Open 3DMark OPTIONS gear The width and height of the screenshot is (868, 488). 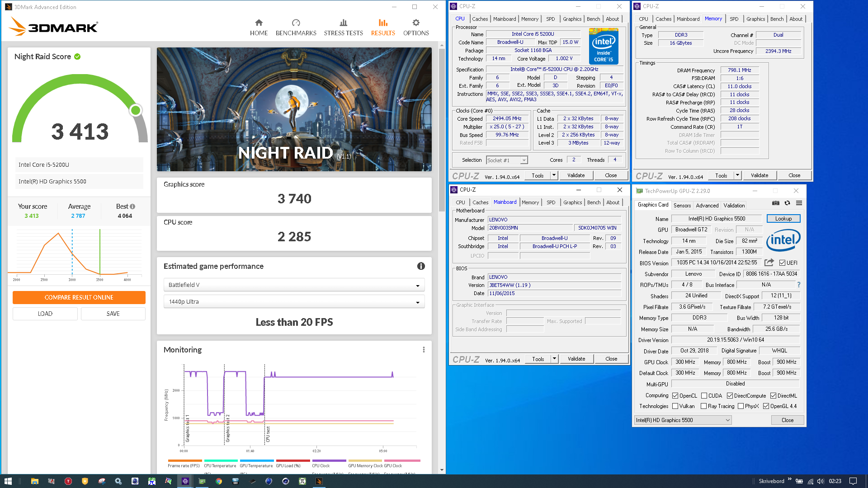point(416,28)
